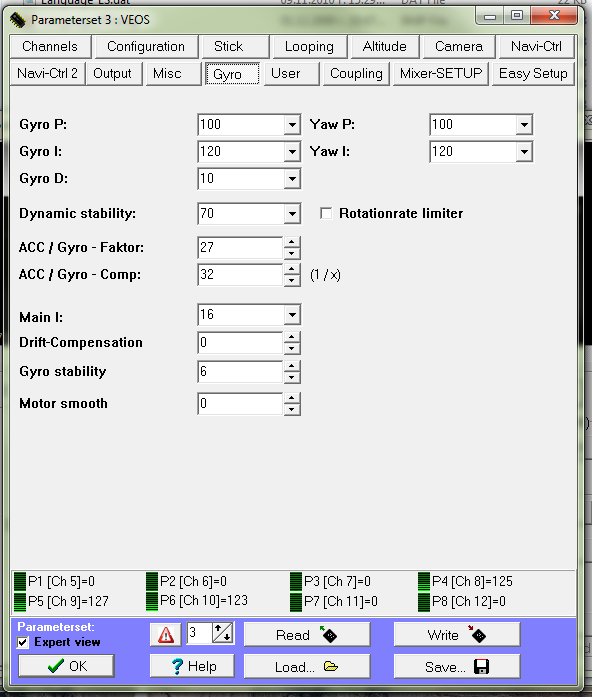Enable the Rotationrate limiter checkbox
This screenshot has width=592, height=697.
[x=326, y=213]
